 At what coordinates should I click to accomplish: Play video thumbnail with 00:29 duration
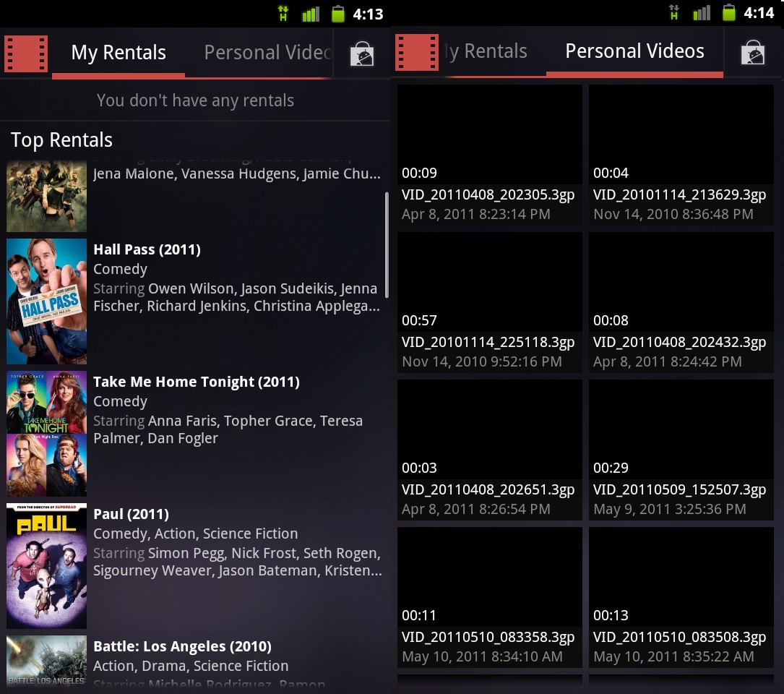[681, 430]
